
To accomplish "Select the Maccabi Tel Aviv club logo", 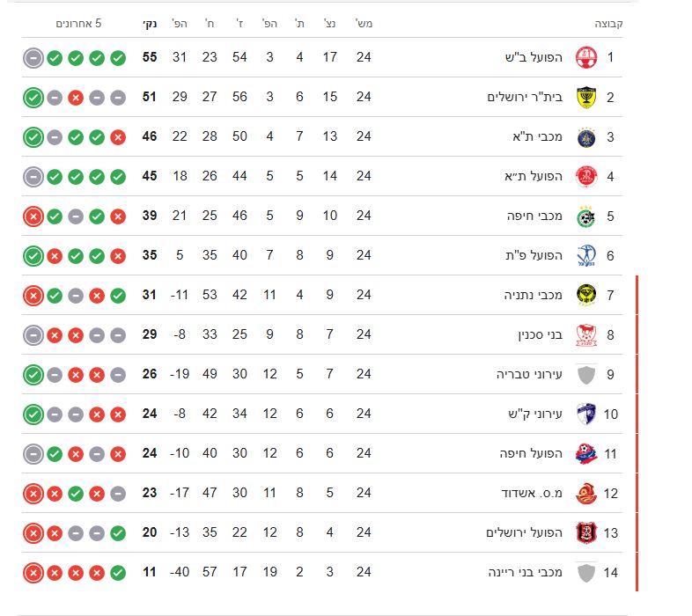I will (x=585, y=137).
